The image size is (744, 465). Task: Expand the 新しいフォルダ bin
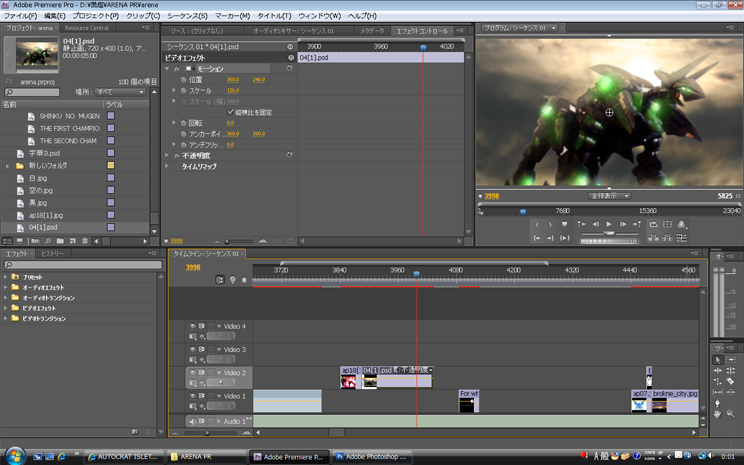(8, 165)
